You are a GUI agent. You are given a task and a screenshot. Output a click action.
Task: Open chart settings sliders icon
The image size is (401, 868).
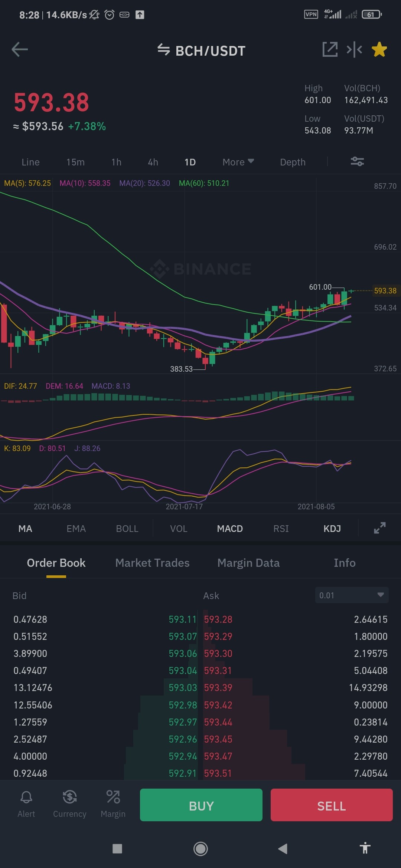pyautogui.click(x=357, y=161)
